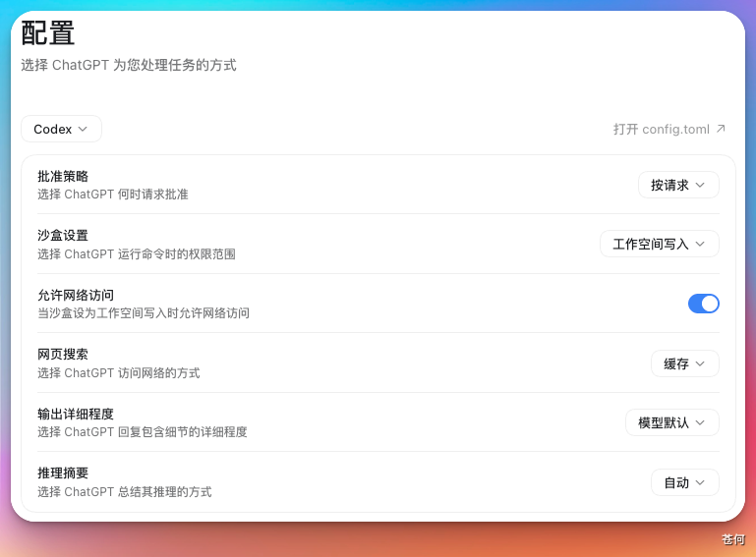Click the 允许网络访问 setting title
756x557 pixels.
76,295
